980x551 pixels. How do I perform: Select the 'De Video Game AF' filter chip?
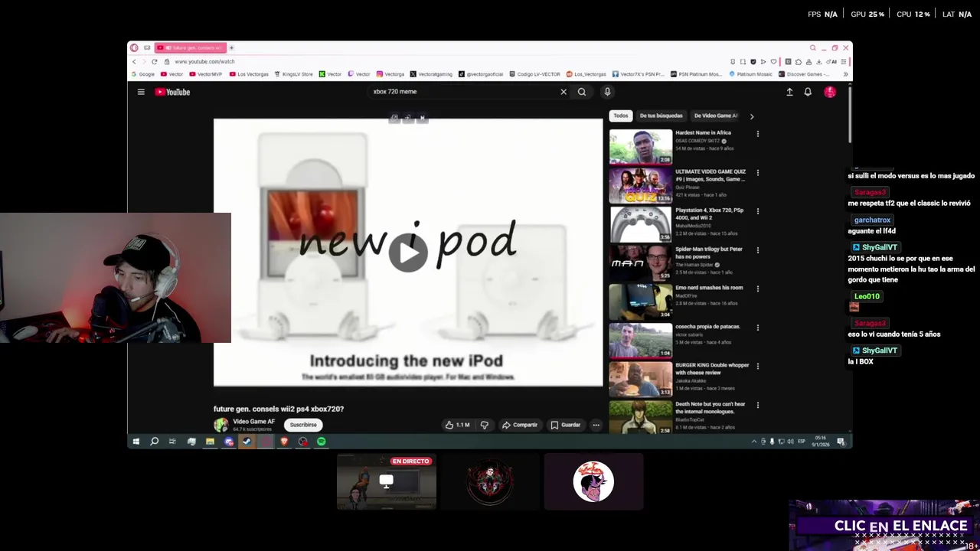pos(715,116)
